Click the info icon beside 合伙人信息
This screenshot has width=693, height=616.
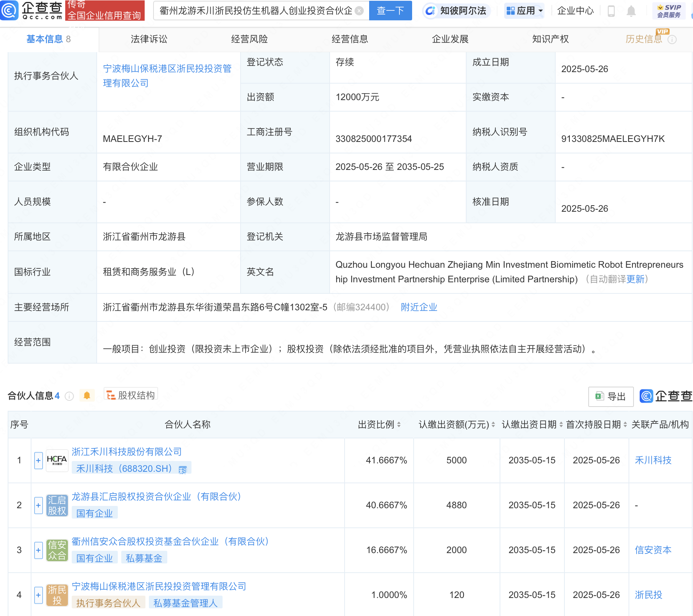[69, 396]
